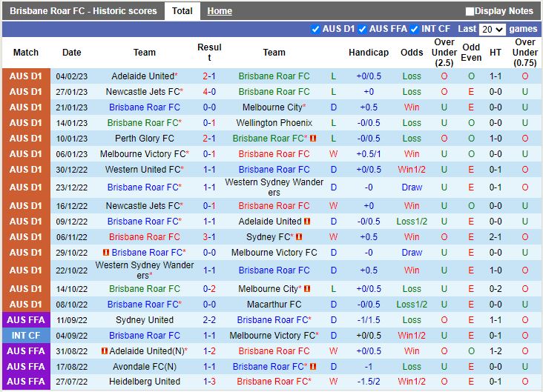Uncheck the AUS FFA filter
This screenshot has width=543, height=392.
click(362, 29)
